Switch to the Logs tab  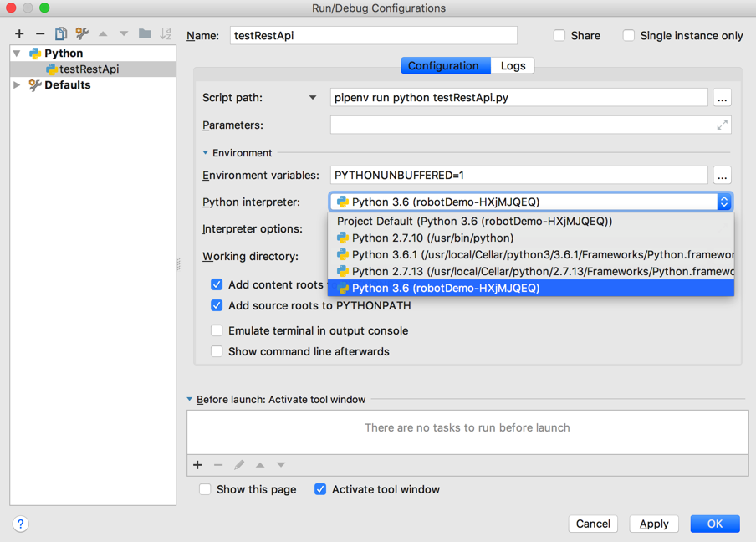[x=513, y=65]
